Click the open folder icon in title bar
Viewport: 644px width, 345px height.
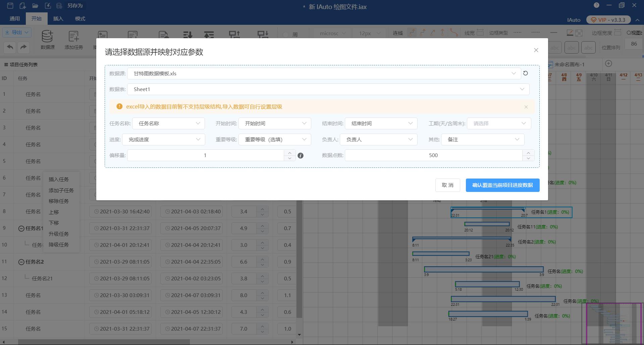[x=35, y=5]
